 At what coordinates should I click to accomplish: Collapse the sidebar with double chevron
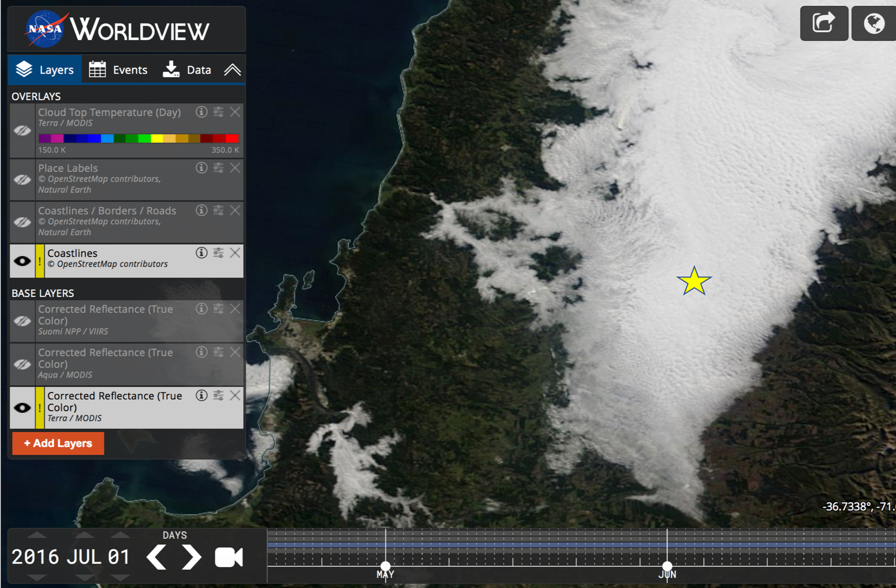233,70
